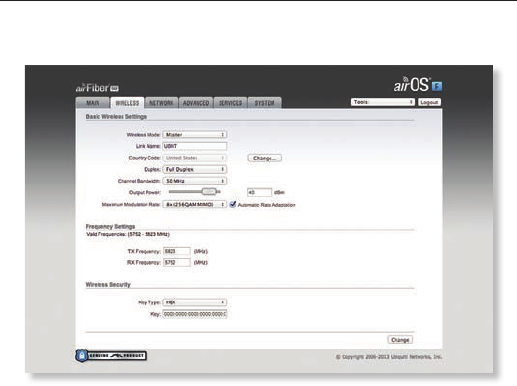Click the Genuine Product shield badge
This screenshot has height=386, width=517.
point(111,356)
